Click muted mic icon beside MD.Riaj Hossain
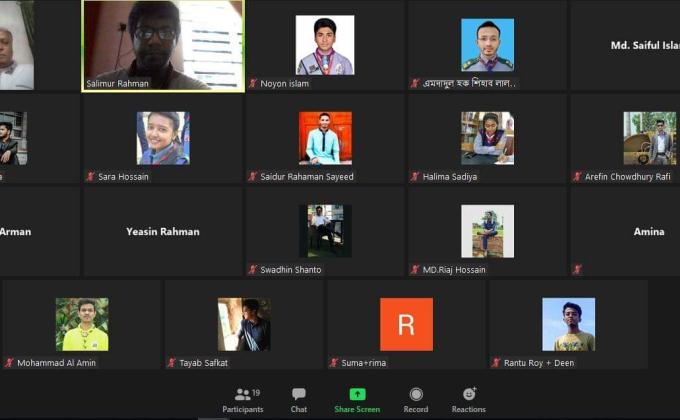The image size is (680, 420). (x=415, y=269)
